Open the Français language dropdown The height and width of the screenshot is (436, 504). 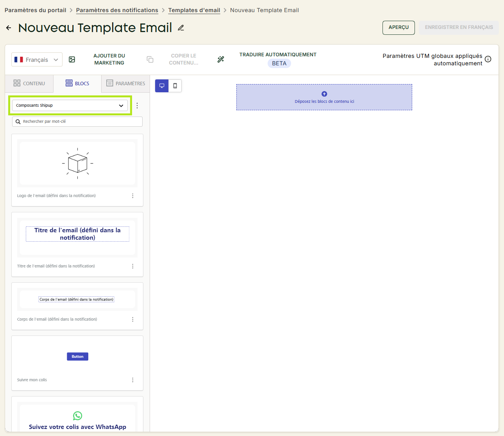pos(37,59)
